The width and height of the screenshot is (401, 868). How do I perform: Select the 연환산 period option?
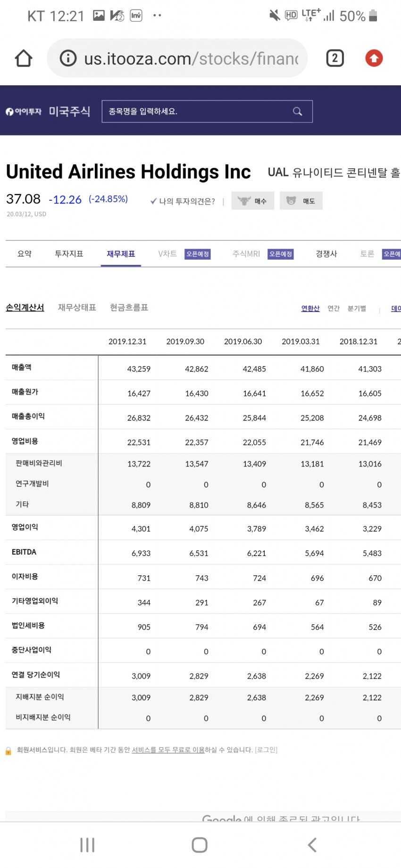point(310,308)
